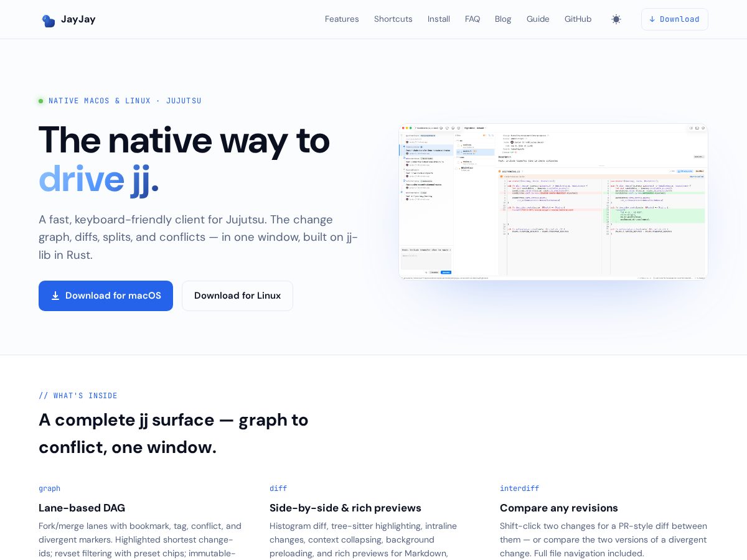747x560 pixels.
Task: Click the 'NATIVE MACOS & LINUX · JUJUTSU' tagline
Action: click(125, 101)
